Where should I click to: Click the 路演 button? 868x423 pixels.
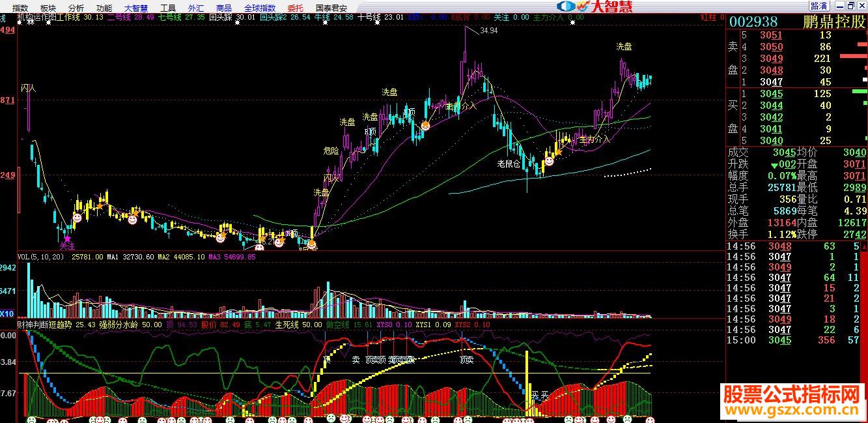tap(819, 7)
